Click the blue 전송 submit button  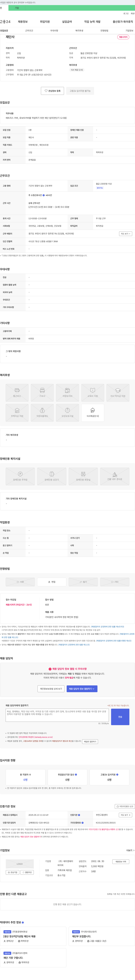coord(120,717)
